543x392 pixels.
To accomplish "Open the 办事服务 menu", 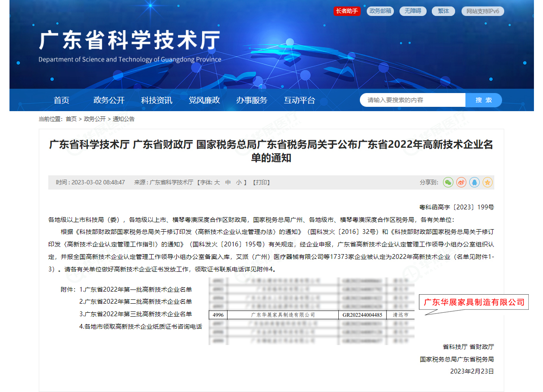I will coord(252,100).
